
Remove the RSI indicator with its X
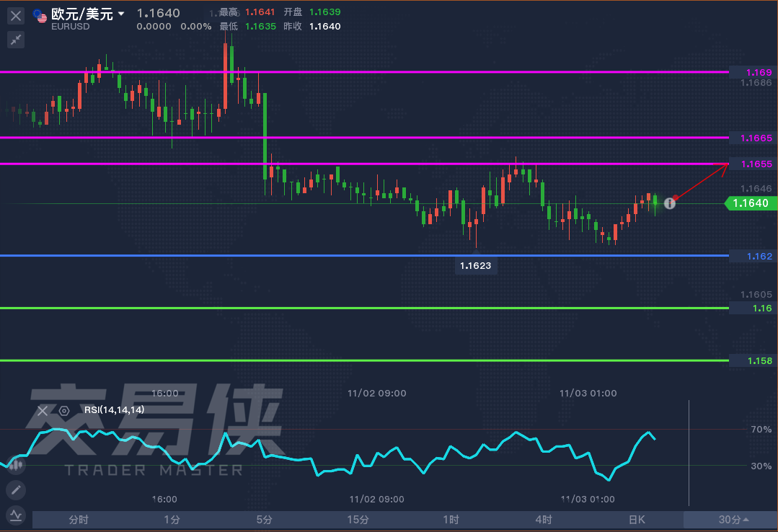[x=43, y=411]
